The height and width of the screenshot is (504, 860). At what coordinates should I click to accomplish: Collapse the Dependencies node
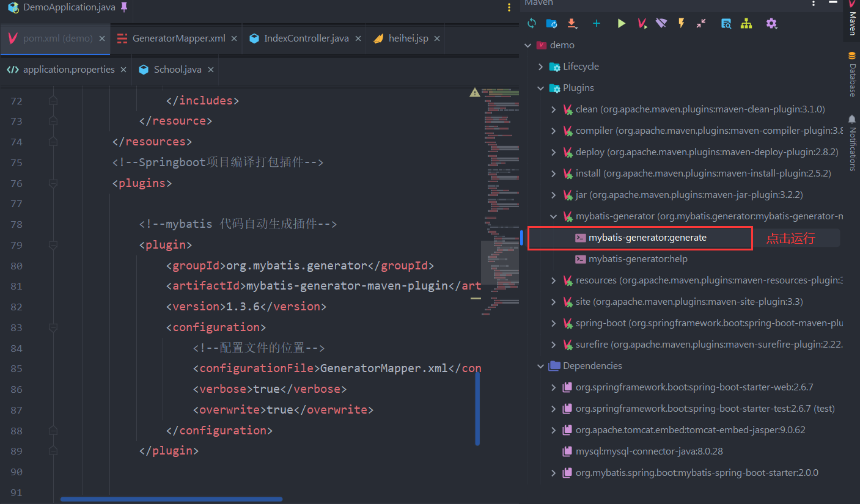[x=540, y=366]
